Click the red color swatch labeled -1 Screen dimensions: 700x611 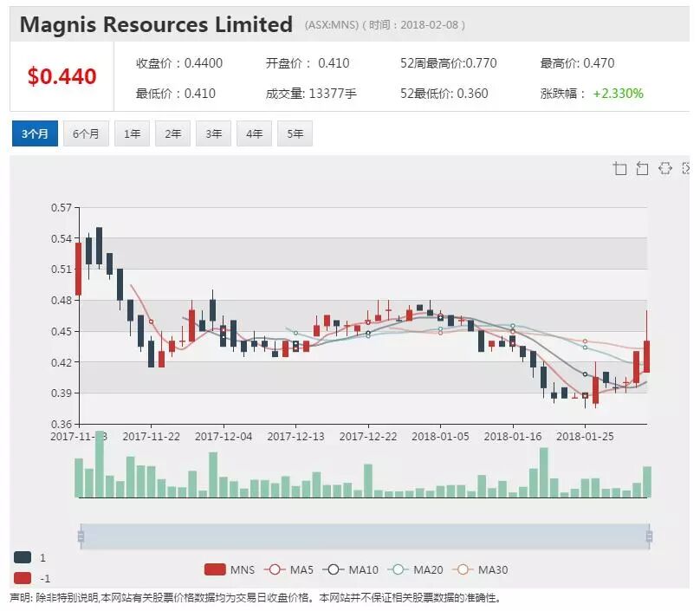[23, 578]
